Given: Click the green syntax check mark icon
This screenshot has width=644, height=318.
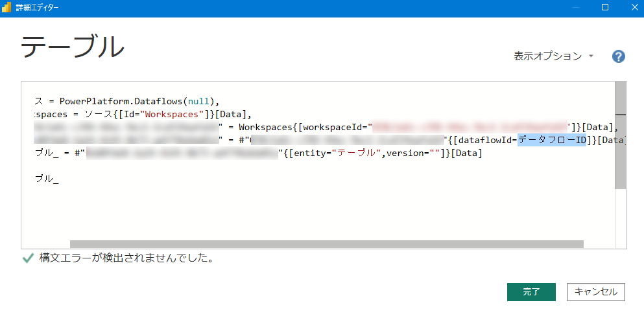Looking at the screenshot, I should (x=28, y=258).
